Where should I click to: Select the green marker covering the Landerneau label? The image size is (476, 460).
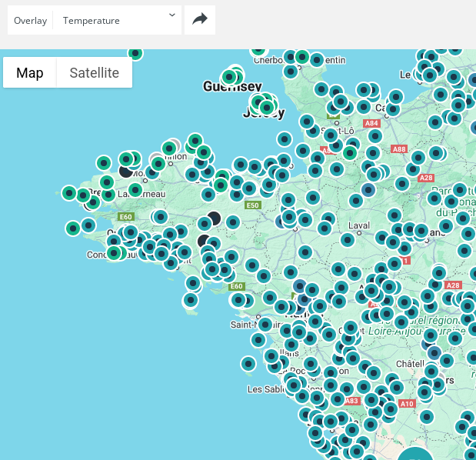[x=135, y=190]
